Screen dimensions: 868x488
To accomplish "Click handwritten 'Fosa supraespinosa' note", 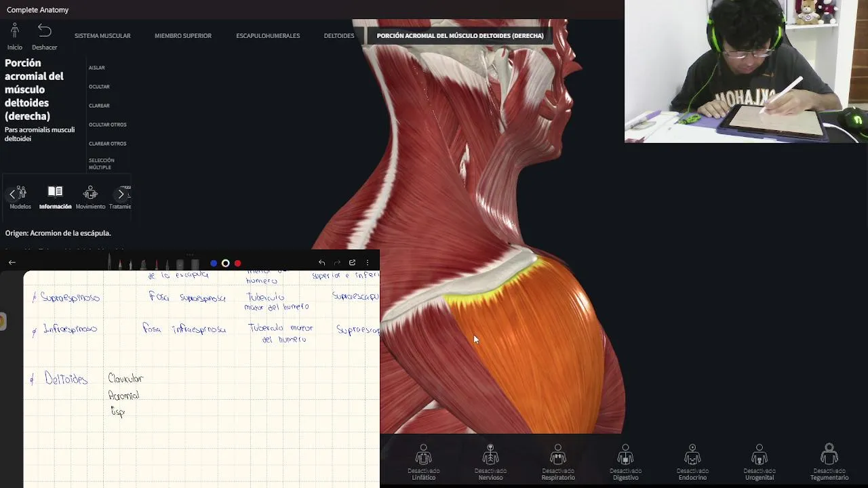I will coord(187,298).
